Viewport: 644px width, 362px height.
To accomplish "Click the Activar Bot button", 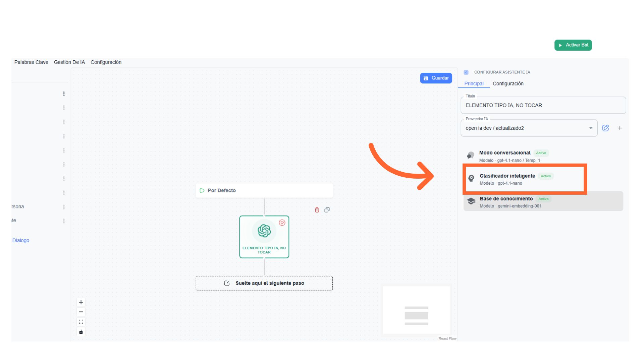I will [x=573, y=45].
